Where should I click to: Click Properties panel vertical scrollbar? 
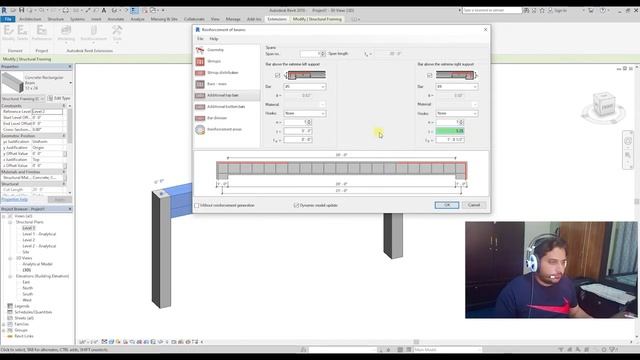click(70, 149)
